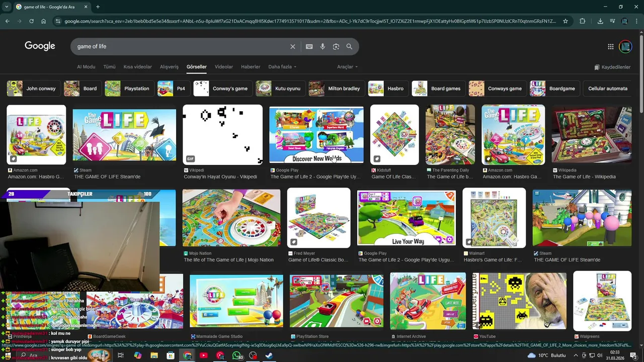Switch to the 'Videolar' tab
The width and height of the screenshot is (644, 362).
(224, 67)
